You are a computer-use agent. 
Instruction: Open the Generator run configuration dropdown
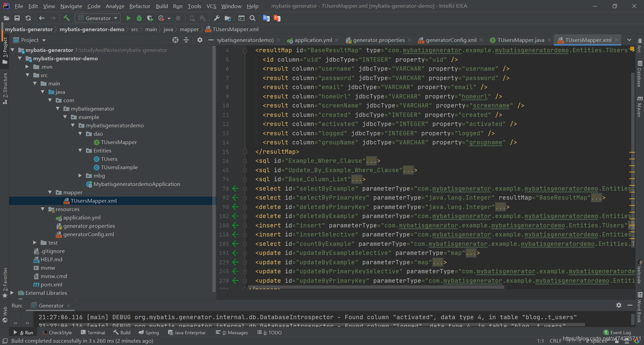pos(98,18)
